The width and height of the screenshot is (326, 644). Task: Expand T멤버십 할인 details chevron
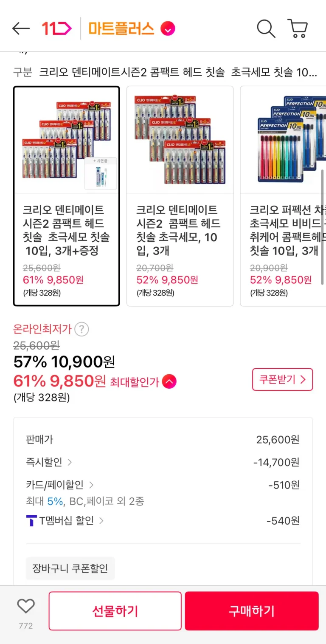click(x=101, y=520)
